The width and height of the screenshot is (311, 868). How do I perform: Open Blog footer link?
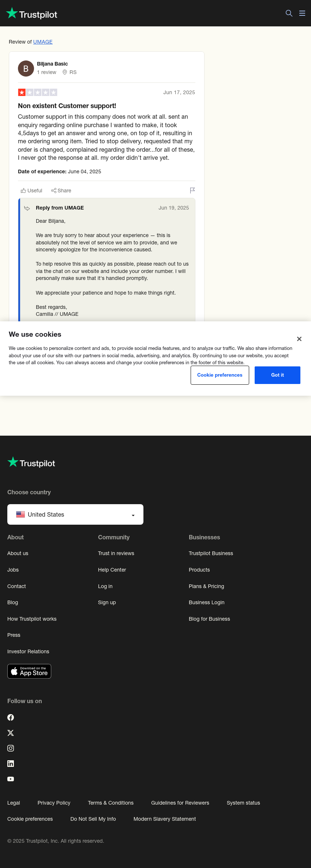[12, 602]
